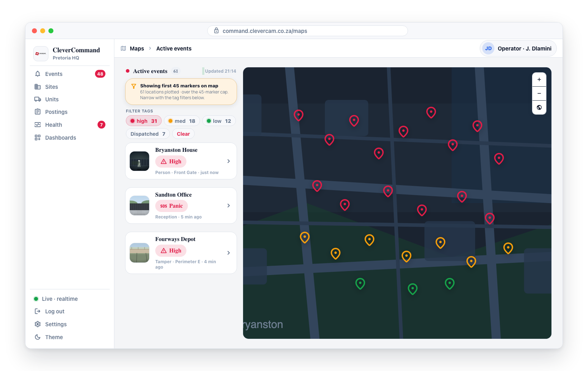This screenshot has height=371, width=588.
Task: Click the Updated 21:14 label
Action: (x=220, y=71)
